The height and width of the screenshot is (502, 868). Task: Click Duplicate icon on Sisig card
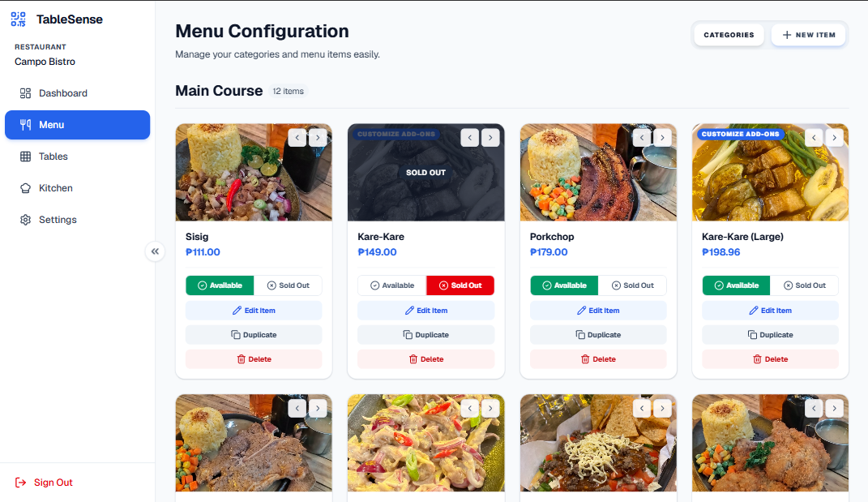pyautogui.click(x=236, y=335)
